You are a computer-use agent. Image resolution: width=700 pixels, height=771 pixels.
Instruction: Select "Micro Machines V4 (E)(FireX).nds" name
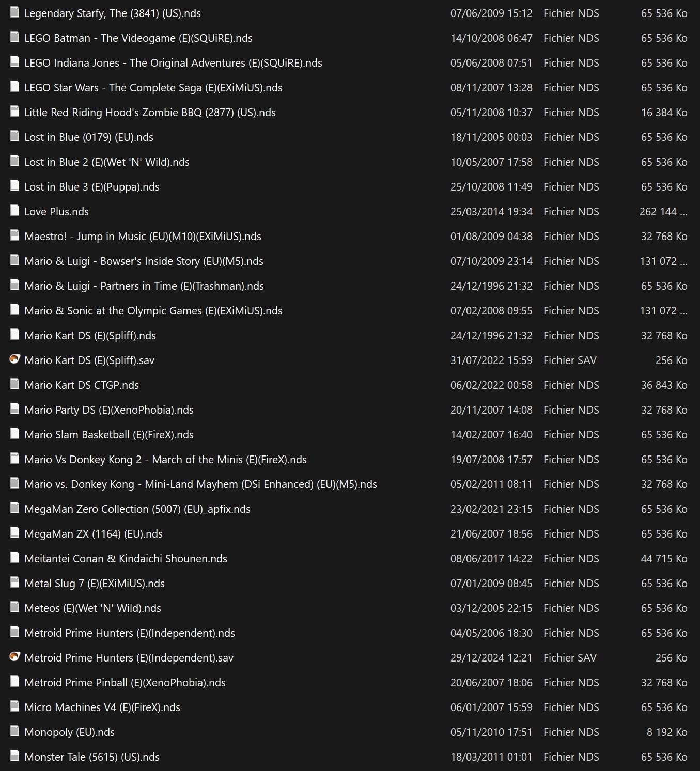[102, 707]
